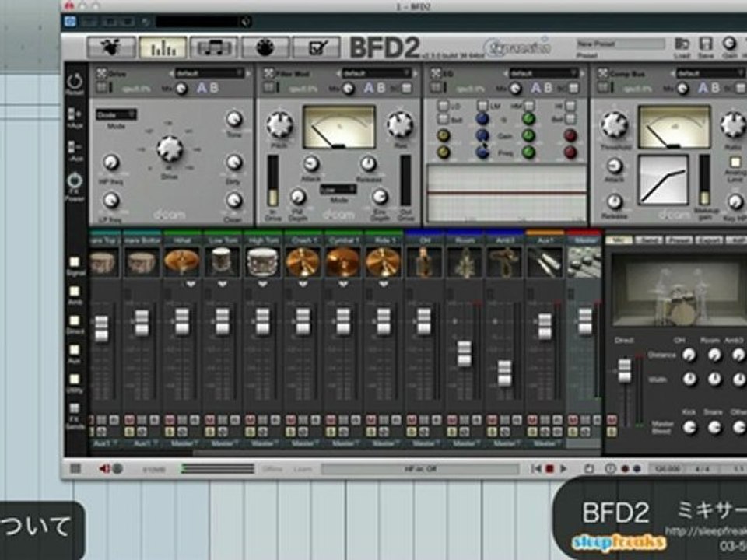This screenshot has width=747, height=560.
Task: Open the Kit page drum icon
Action: pyautogui.click(x=111, y=47)
